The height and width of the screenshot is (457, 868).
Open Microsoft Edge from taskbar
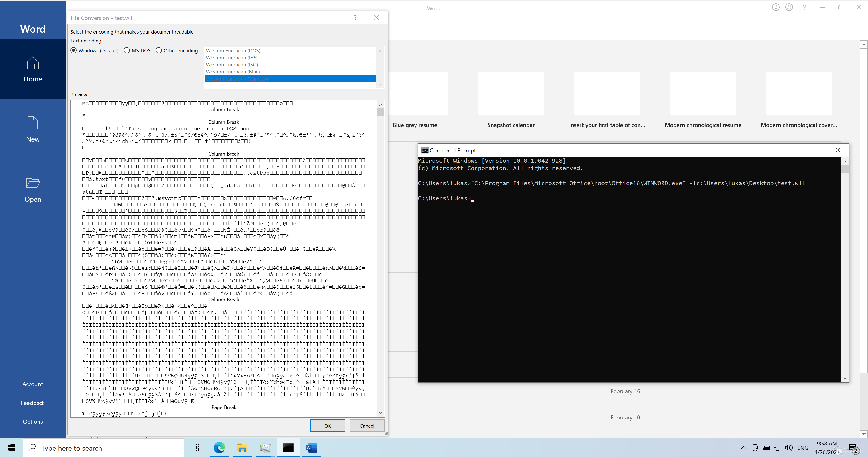coord(219,448)
